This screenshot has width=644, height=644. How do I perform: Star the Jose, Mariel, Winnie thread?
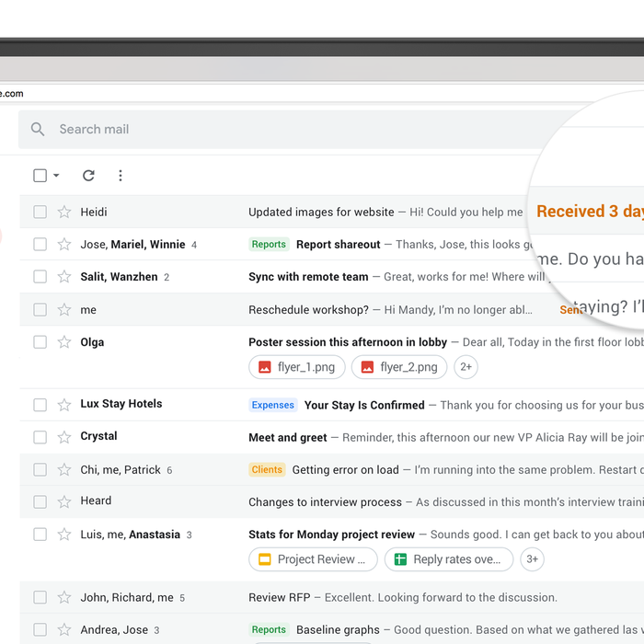(x=64, y=245)
